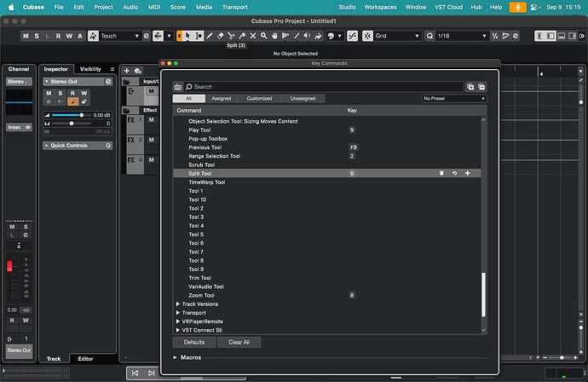Open the Grid snap type dropdown

tap(397, 36)
